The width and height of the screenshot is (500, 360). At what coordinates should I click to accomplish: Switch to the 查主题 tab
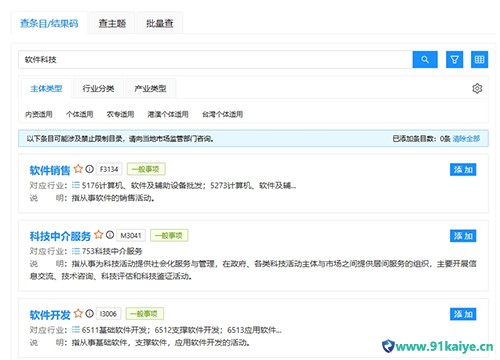[x=112, y=23]
